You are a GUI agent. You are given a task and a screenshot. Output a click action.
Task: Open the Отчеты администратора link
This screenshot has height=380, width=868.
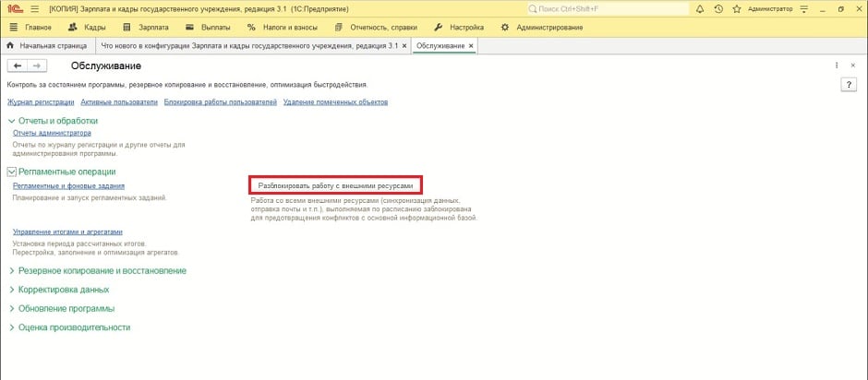pyautogui.click(x=52, y=134)
